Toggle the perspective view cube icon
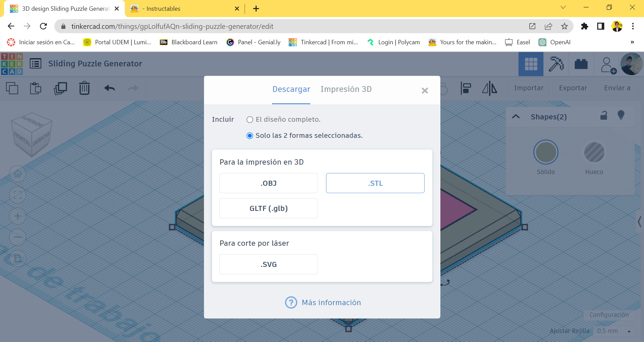 point(18,259)
